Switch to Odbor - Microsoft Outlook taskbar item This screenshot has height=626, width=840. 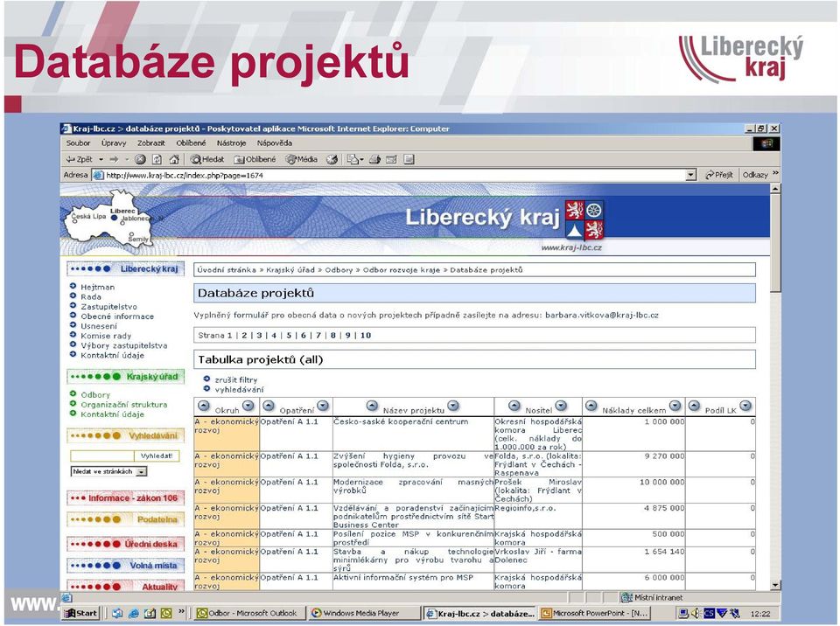248,613
